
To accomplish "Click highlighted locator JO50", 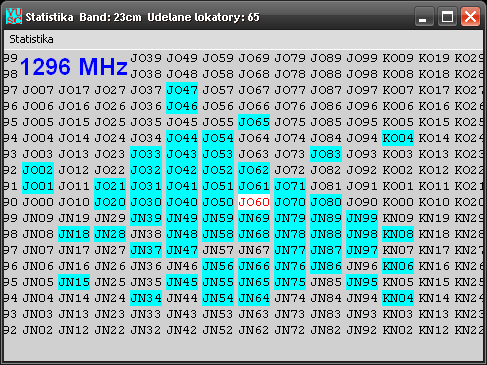I will (218, 202).
